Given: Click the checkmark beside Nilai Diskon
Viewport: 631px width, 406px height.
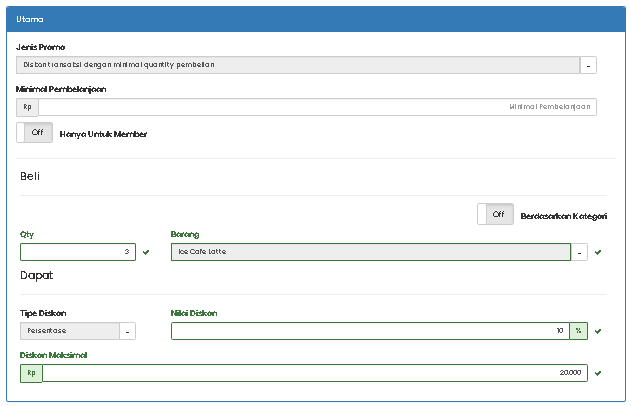Looking at the screenshot, I should click(x=598, y=331).
